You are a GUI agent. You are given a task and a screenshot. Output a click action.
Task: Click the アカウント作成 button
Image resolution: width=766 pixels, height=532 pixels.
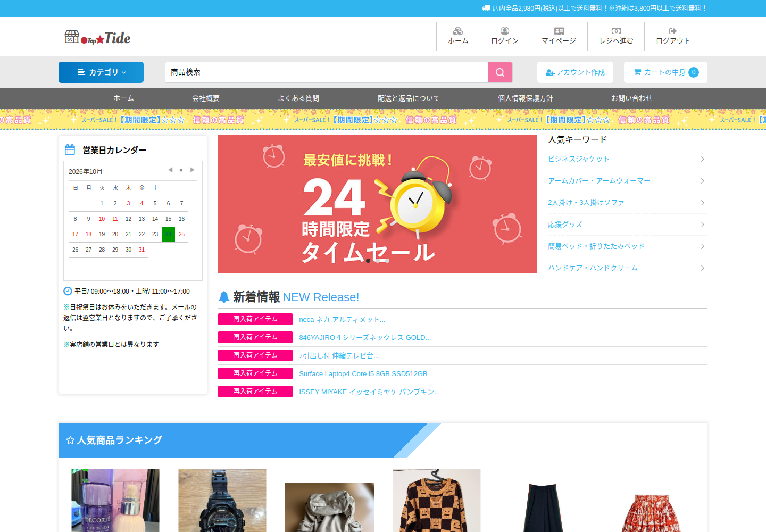(x=575, y=72)
